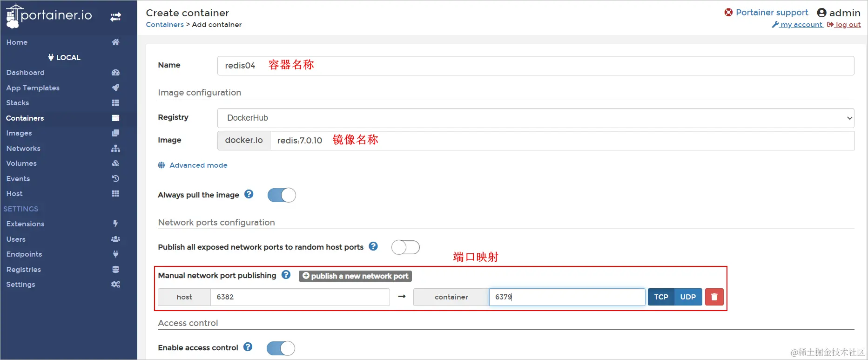Click the App Templates rocket icon
Screen dimensions: 868x360
[115, 88]
